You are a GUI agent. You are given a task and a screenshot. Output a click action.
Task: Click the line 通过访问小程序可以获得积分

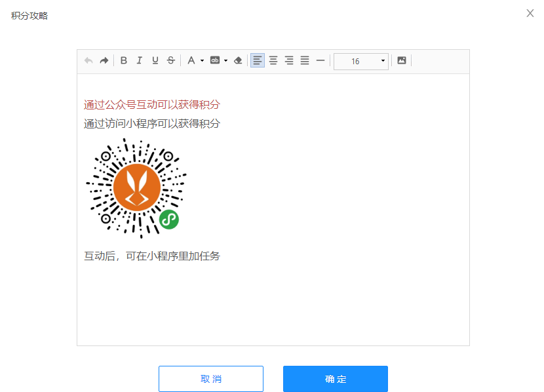tap(152, 123)
